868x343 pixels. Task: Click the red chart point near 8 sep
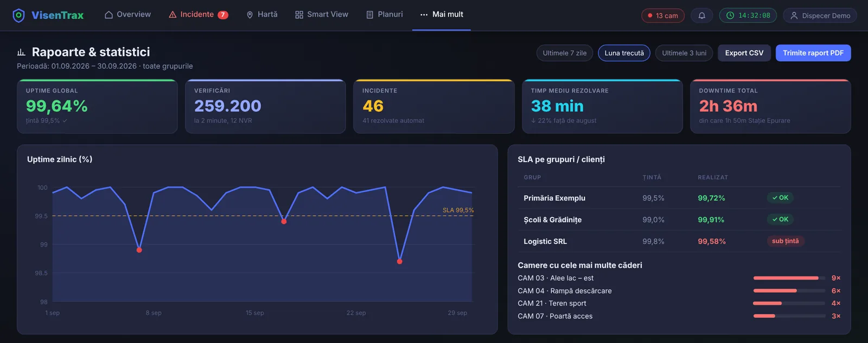click(x=139, y=250)
